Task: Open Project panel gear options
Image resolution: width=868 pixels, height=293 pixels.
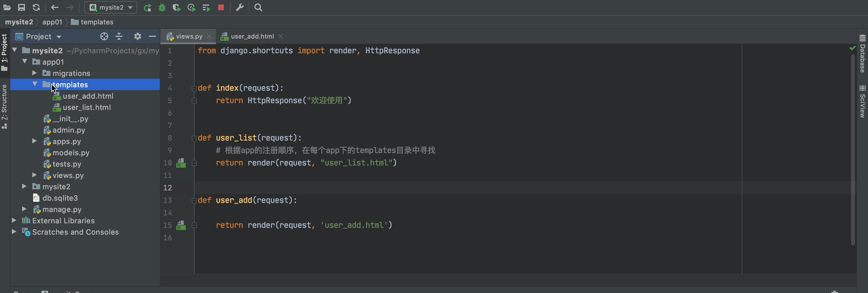Action: (137, 37)
